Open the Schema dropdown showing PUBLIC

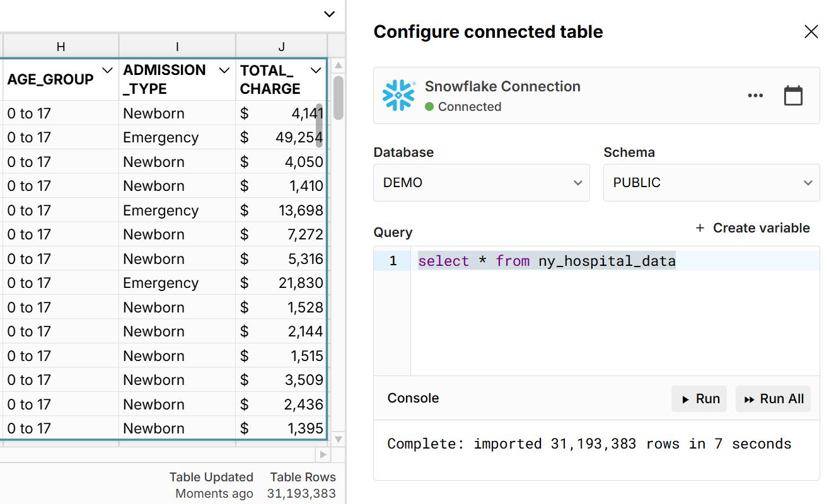pyautogui.click(x=711, y=183)
